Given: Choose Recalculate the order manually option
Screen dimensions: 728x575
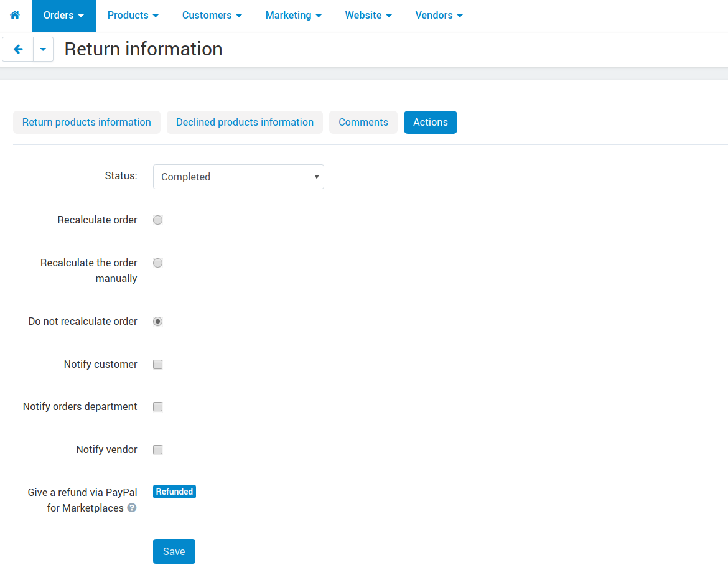Looking at the screenshot, I should [x=158, y=263].
